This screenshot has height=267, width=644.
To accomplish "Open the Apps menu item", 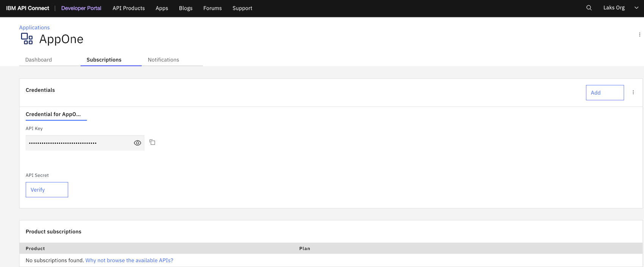I will coord(162,8).
